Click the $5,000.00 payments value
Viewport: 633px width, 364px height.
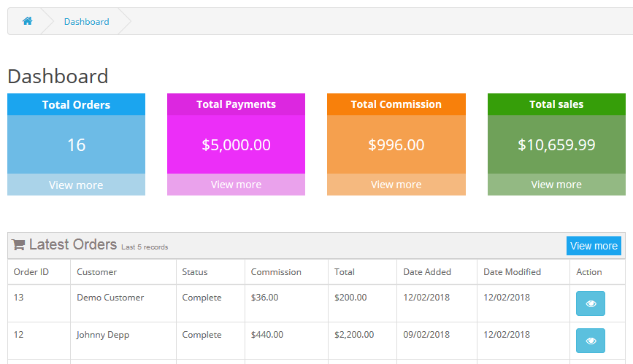pos(236,145)
